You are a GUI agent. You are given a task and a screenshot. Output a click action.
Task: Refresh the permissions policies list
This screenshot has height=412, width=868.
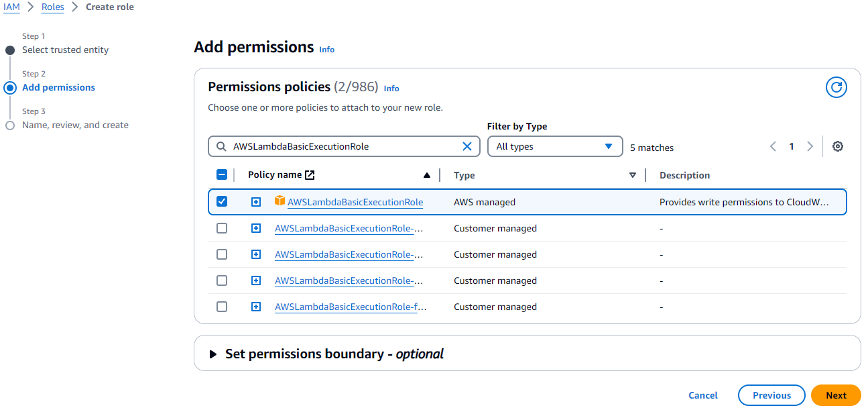[x=836, y=87]
